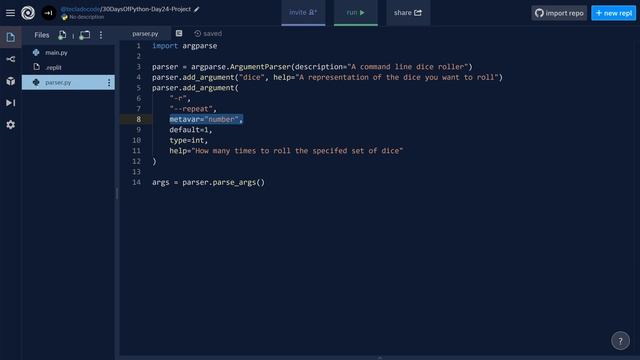Open the version control sidebar icon
640x360 pixels.
tap(11, 59)
